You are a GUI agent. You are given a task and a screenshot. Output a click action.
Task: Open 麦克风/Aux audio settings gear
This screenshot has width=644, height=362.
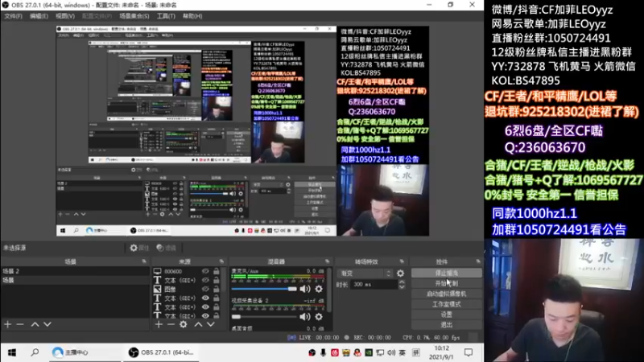pos(319,289)
